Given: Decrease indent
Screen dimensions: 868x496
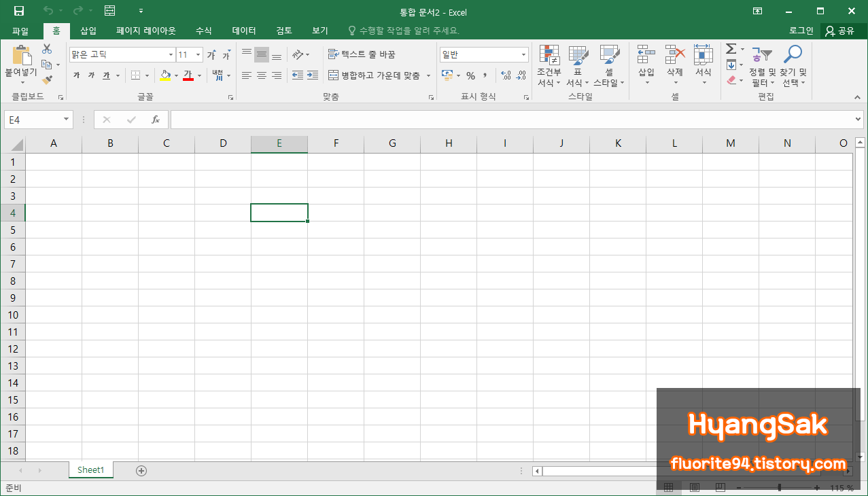Looking at the screenshot, I should (x=298, y=75).
